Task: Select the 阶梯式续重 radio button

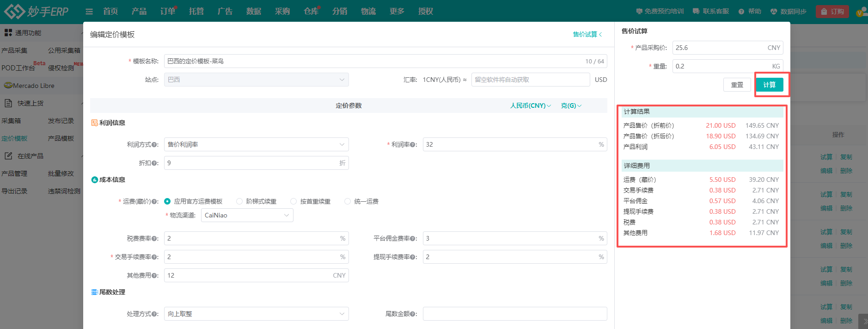Action: 239,201
